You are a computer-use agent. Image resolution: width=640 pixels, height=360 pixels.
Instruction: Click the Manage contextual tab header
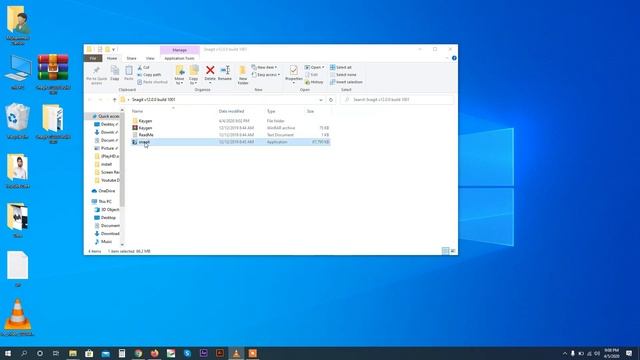pos(180,50)
